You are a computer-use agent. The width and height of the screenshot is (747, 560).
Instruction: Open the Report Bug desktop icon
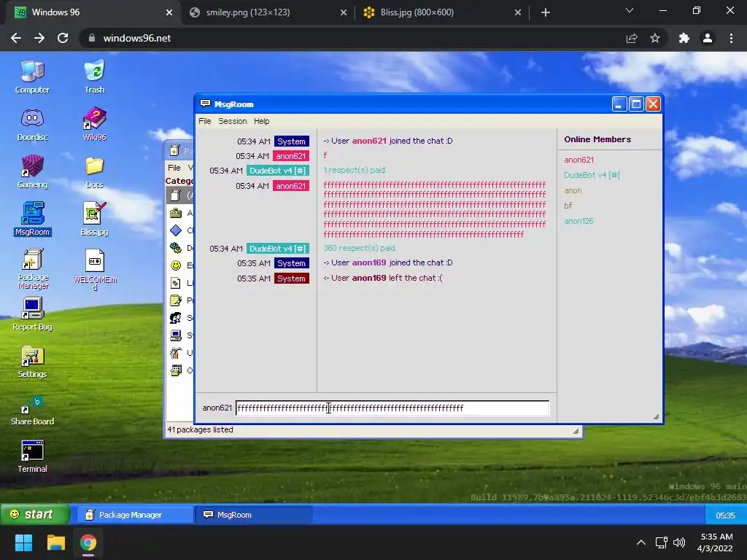[x=32, y=314]
